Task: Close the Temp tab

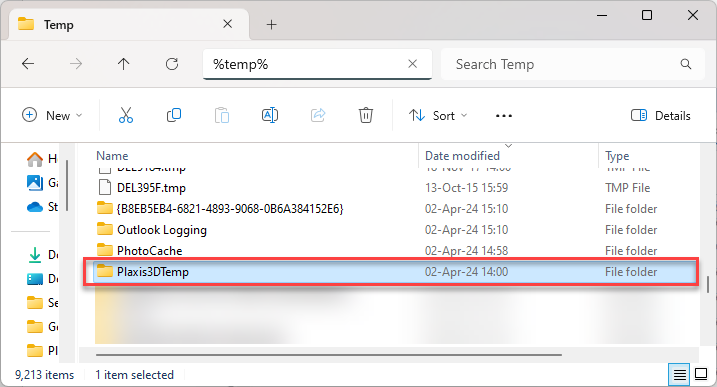Action: (227, 24)
